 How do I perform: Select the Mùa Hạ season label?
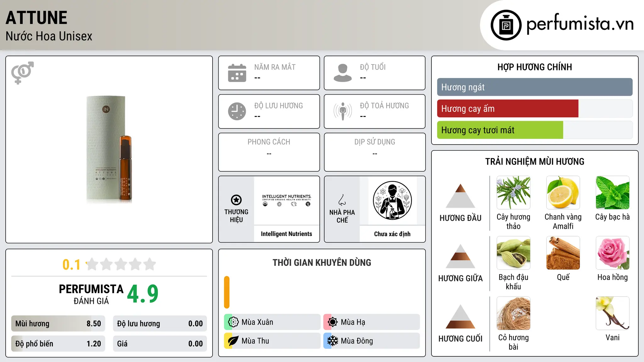(353, 322)
